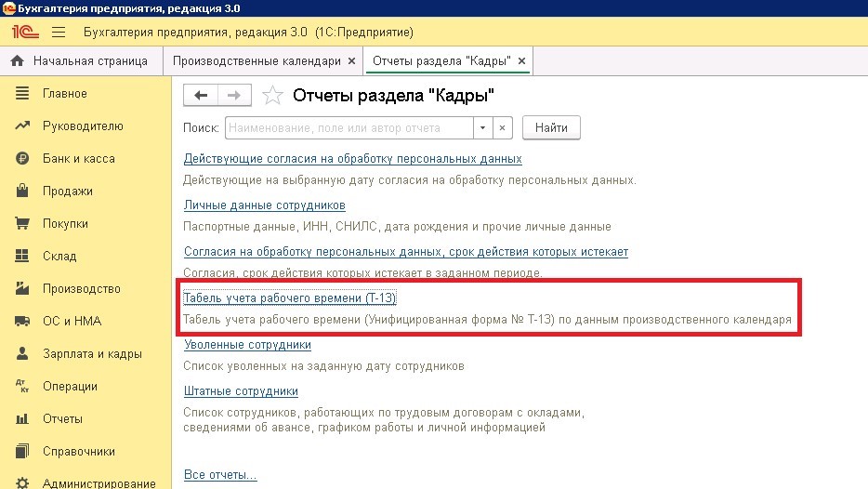Image resolution: width=868 pixels, height=489 pixels.
Task: Click the Т-13 description mentioning производственного календаря
Action: pyautogui.click(x=487, y=320)
